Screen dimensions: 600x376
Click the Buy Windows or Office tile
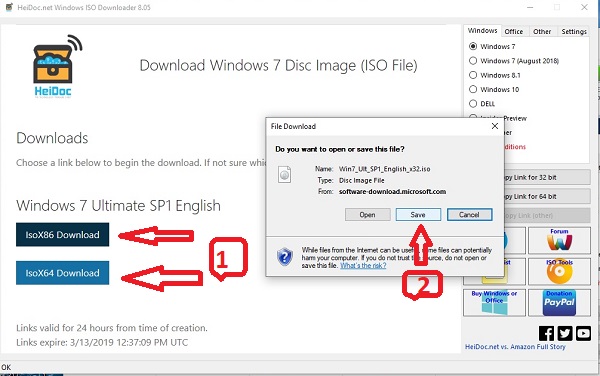point(494,302)
